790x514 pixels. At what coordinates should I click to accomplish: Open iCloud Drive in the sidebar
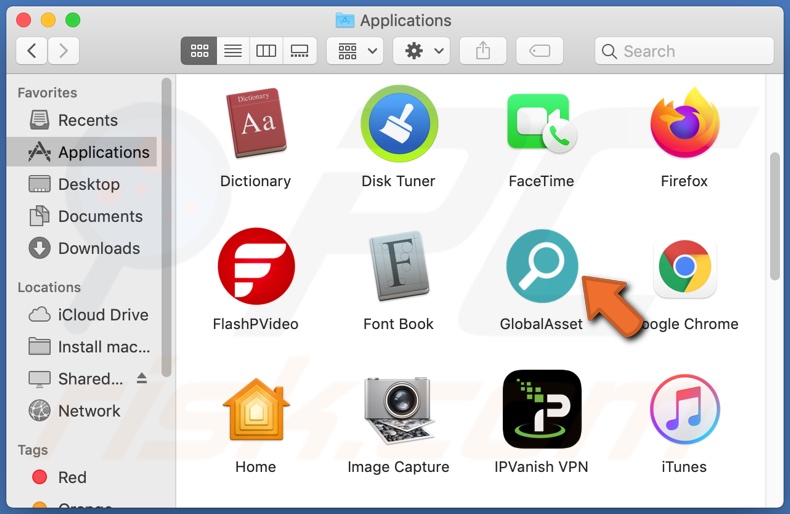[82, 314]
